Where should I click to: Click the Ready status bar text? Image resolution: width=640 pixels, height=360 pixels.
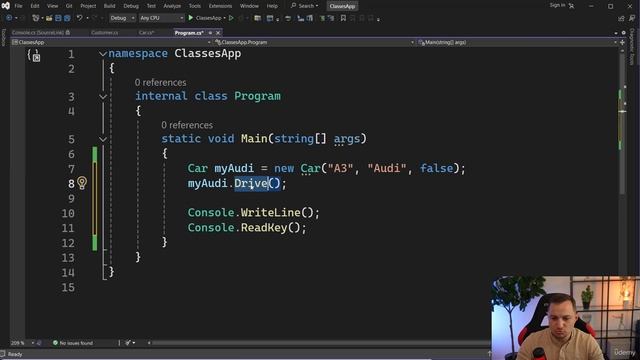pyautogui.click(x=15, y=354)
